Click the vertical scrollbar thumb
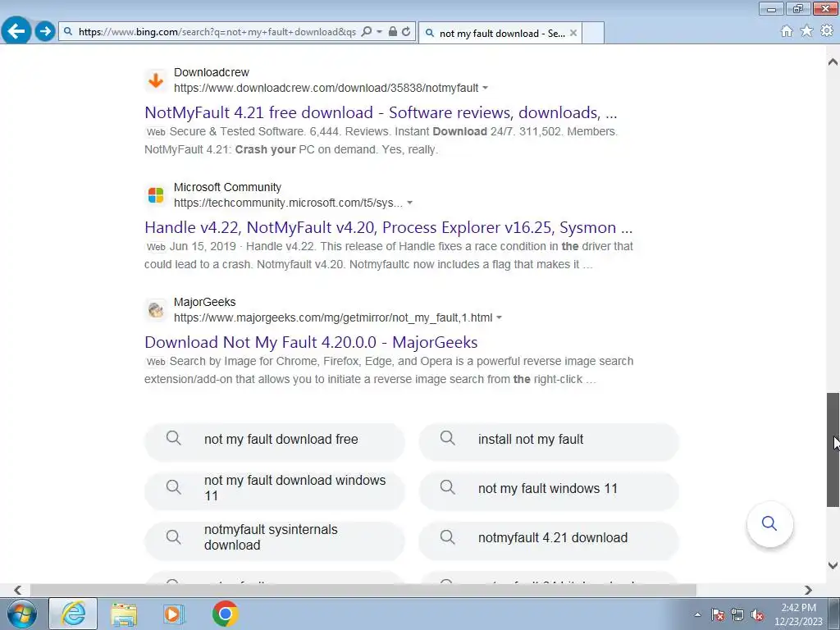 pos(833,450)
